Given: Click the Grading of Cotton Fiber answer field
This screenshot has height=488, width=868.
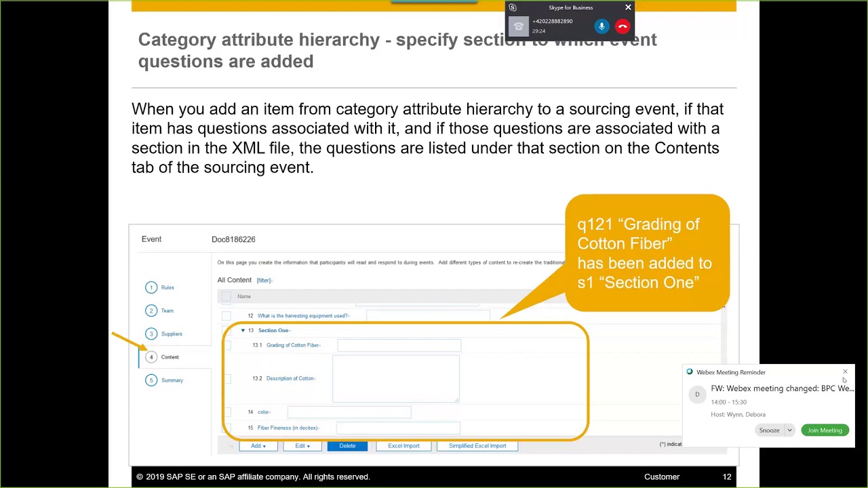Looking at the screenshot, I should click(399, 345).
